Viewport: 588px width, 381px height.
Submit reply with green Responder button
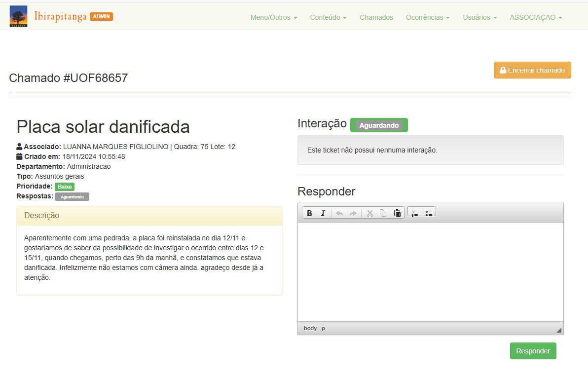(533, 351)
